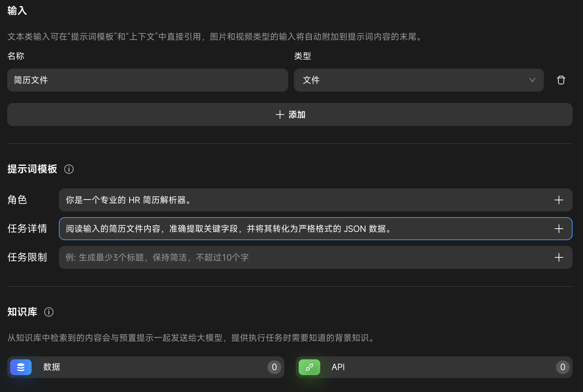Screen dimensions: 583x392
Task: Delete the 简历文件 input row
Action: (561, 80)
